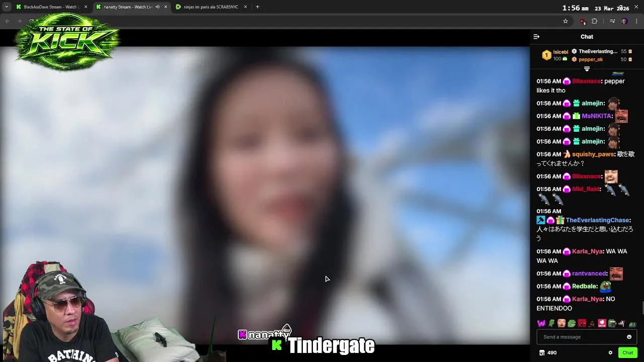The width and height of the screenshot is (644, 362).
Task: Click MsNIKITA's laughing man emote
Action: coord(621,116)
